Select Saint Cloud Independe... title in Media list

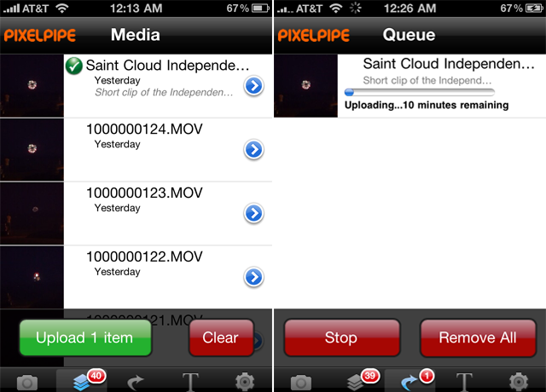click(167, 66)
